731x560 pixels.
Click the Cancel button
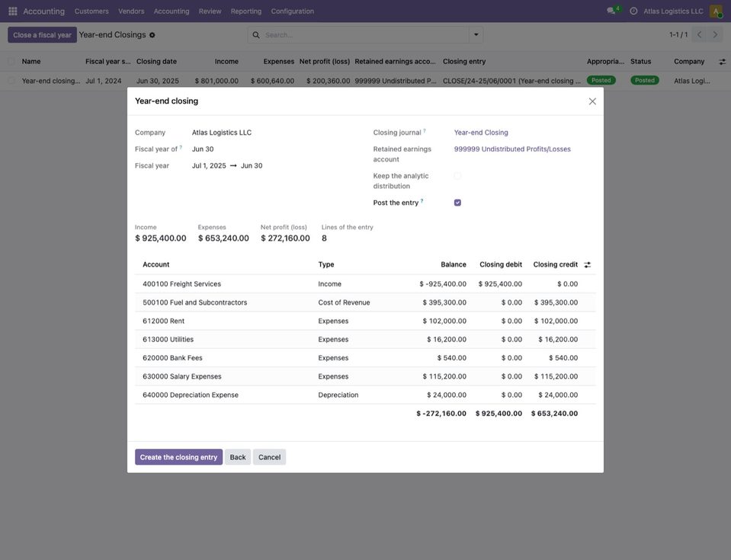click(x=270, y=457)
